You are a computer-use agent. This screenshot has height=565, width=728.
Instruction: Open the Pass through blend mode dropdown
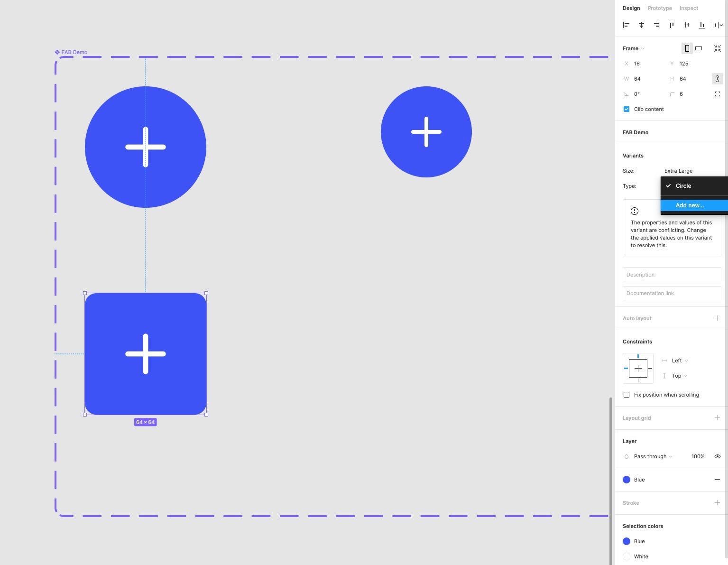point(653,456)
